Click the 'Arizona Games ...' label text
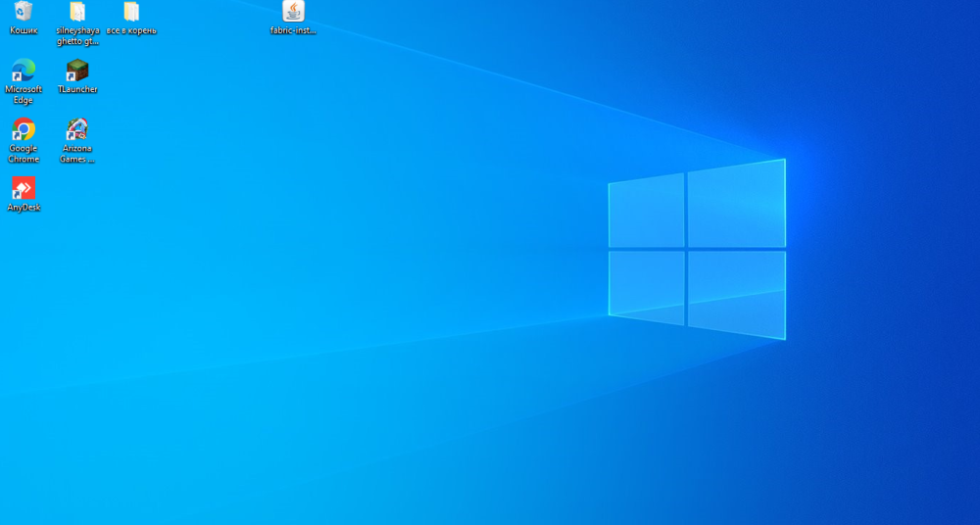The image size is (980, 525). pyautogui.click(x=77, y=154)
